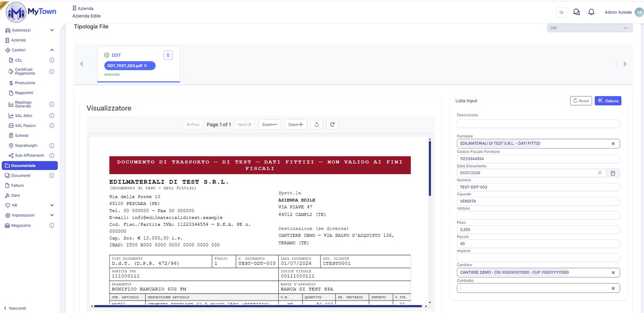Show info for Sopralluoghi

52,146
